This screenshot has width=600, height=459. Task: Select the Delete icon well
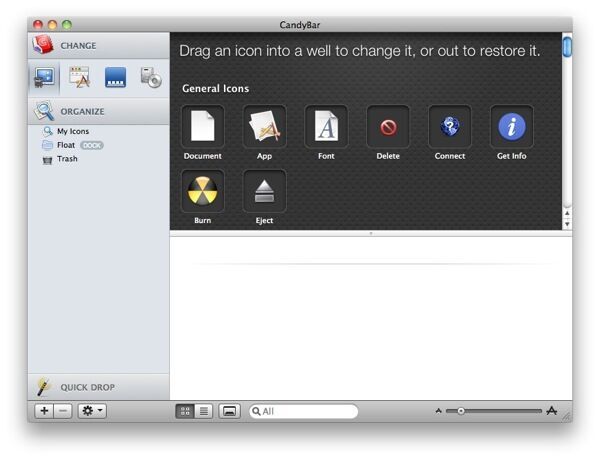[388, 127]
